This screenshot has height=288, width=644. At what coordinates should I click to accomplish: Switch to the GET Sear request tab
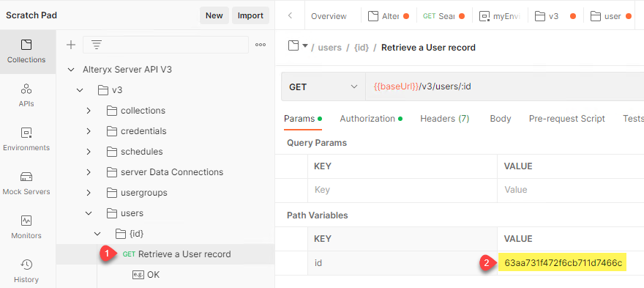coord(444,16)
